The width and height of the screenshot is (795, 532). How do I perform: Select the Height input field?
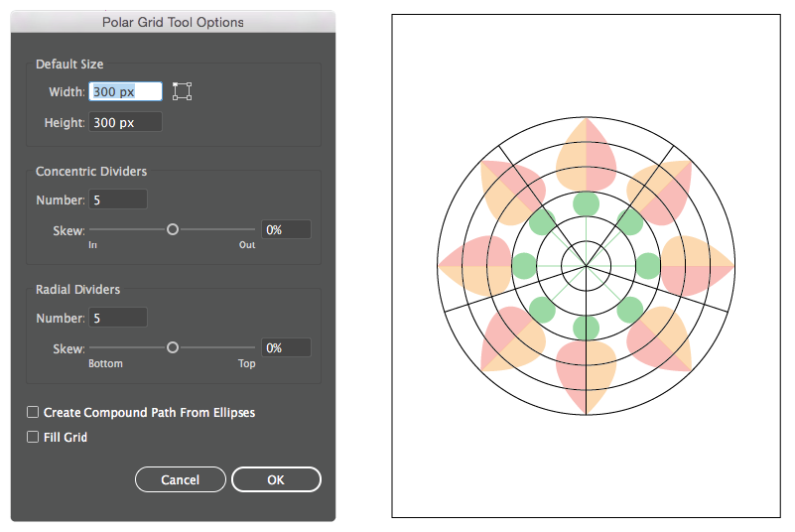pos(126,122)
